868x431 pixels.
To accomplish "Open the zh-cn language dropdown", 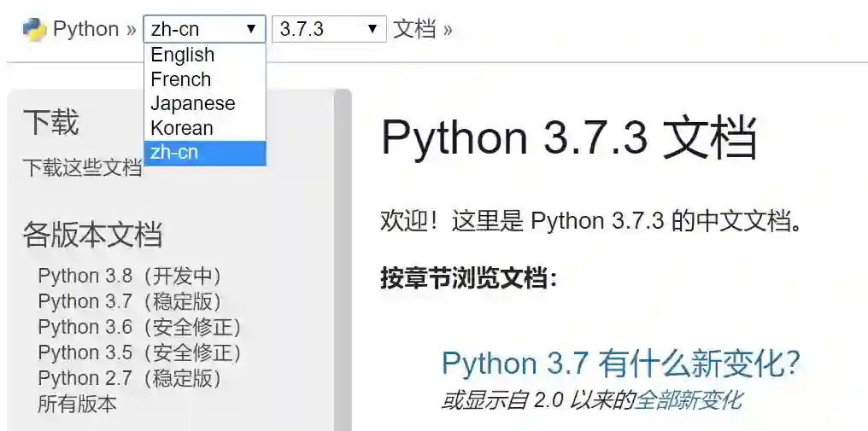I will (204, 29).
